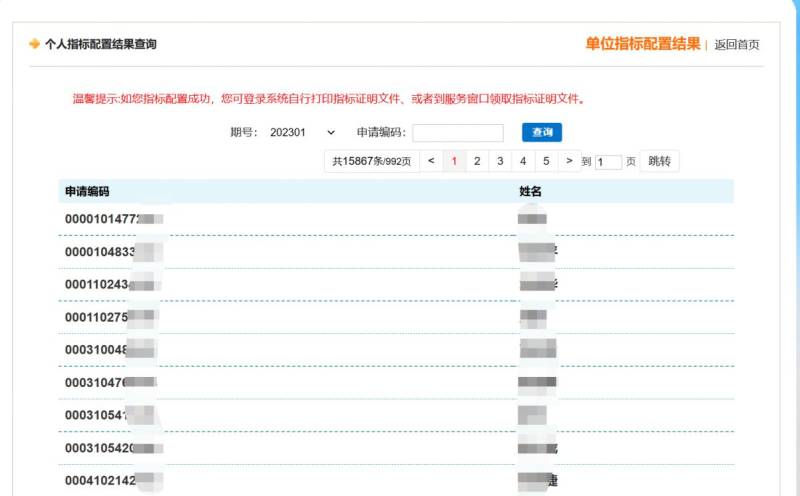Select row with code starting 00031054, 7th row
The width and height of the screenshot is (800, 496).
coord(396,415)
